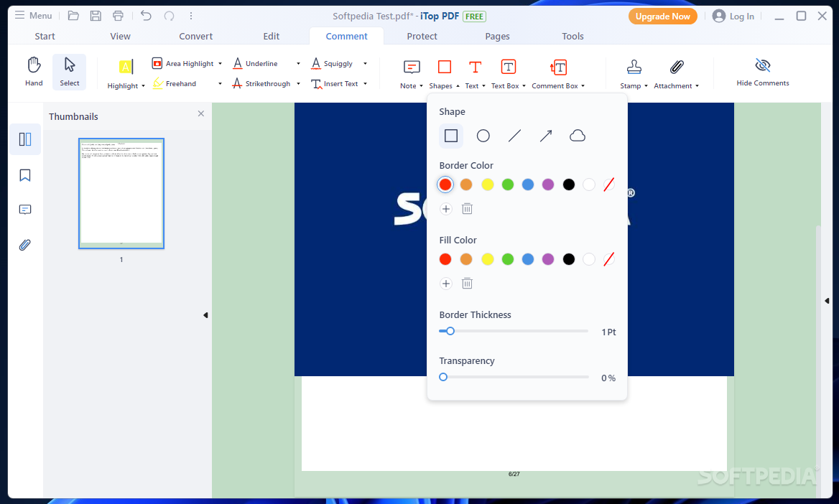Redo the last action

(x=169, y=16)
